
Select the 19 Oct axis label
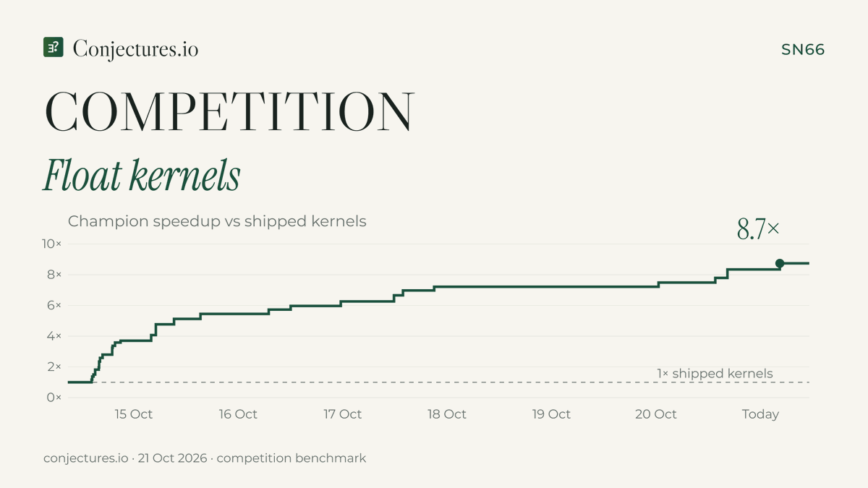click(x=551, y=414)
